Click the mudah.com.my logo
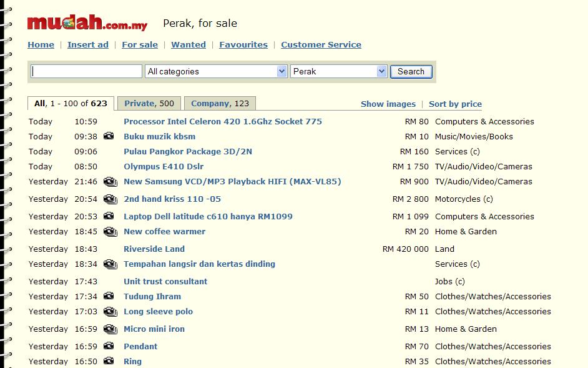 87,23
